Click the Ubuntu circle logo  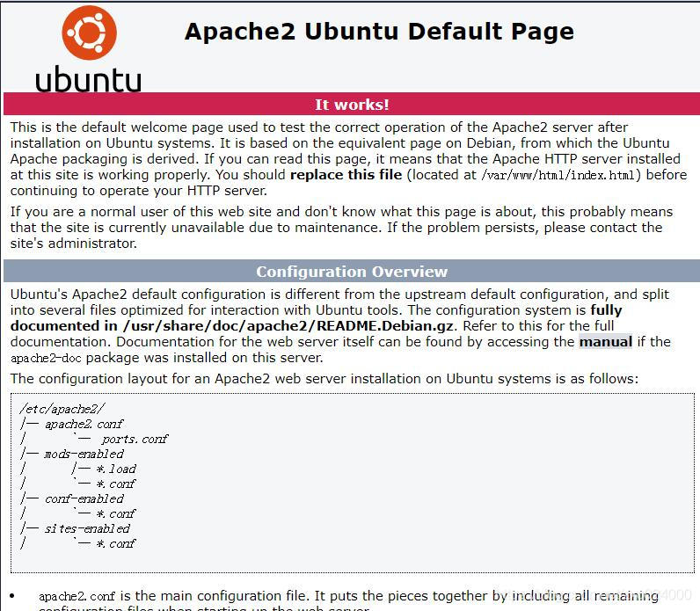[90, 33]
